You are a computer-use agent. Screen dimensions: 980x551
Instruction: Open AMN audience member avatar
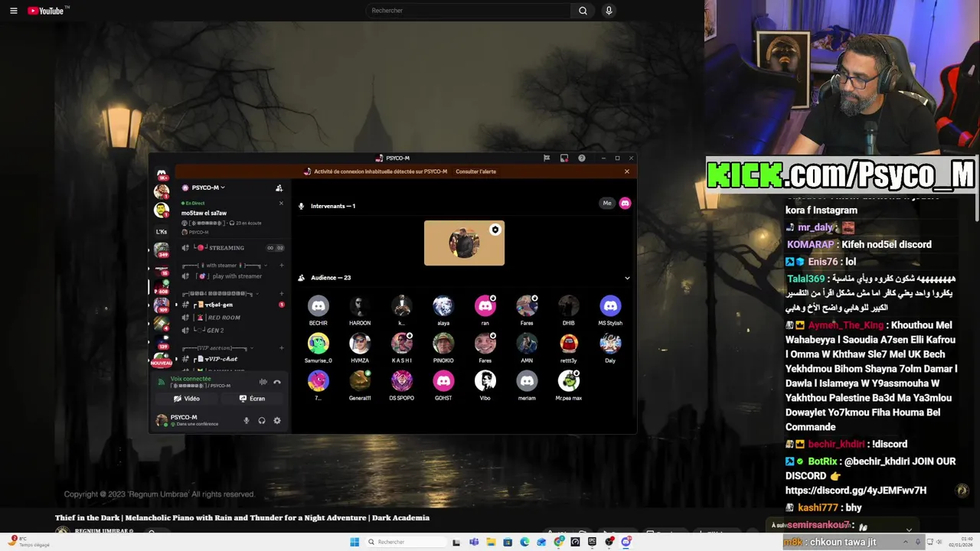click(527, 344)
